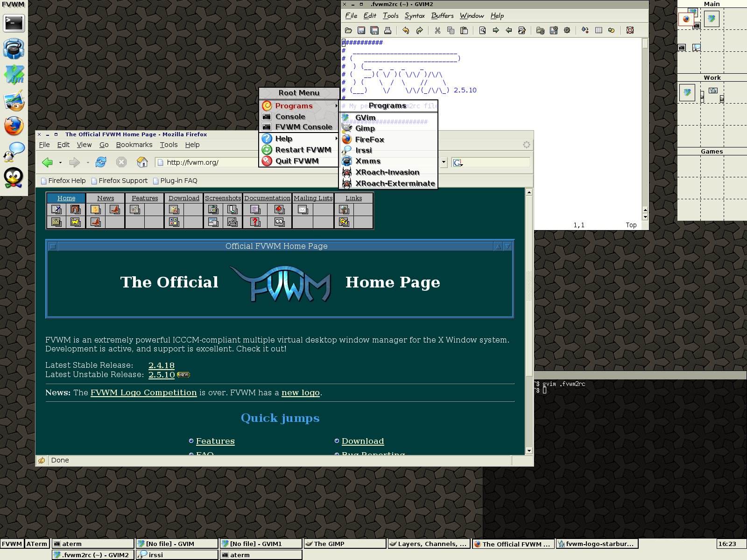Click the Firefox stop icon
Image resolution: width=747 pixels, height=560 pixels.
[x=121, y=162]
